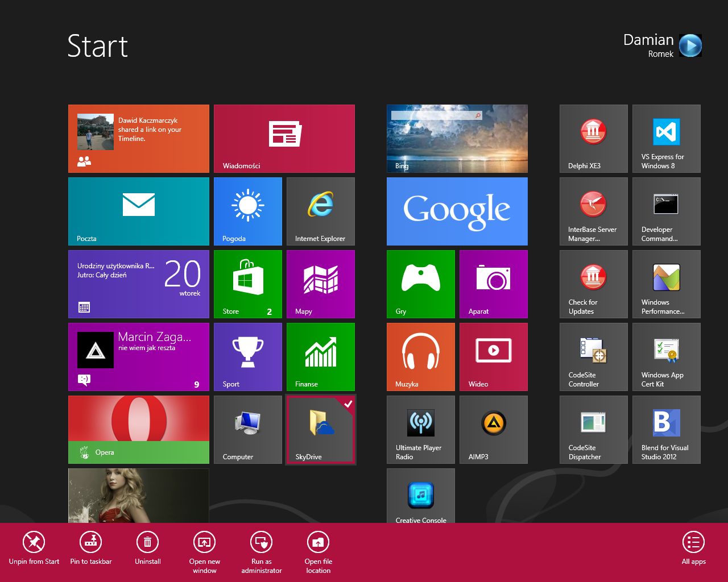Image resolution: width=728 pixels, height=582 pixels.
Task: Open the calendar tile showing 20 wtorek
Action: (139, 284)
